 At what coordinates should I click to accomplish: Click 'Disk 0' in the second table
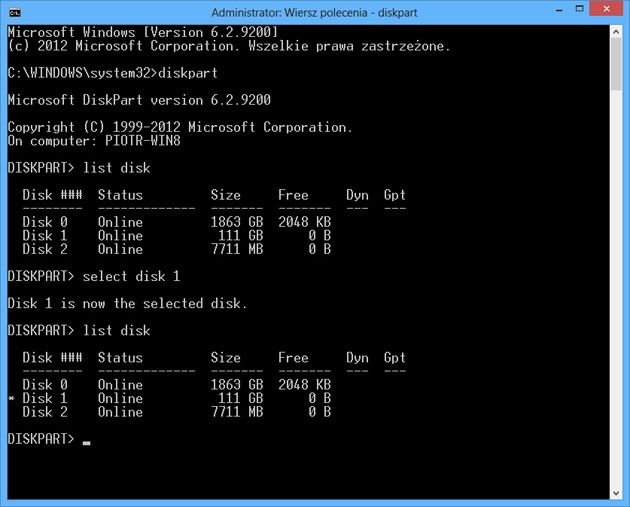click(x=45, y=385)
